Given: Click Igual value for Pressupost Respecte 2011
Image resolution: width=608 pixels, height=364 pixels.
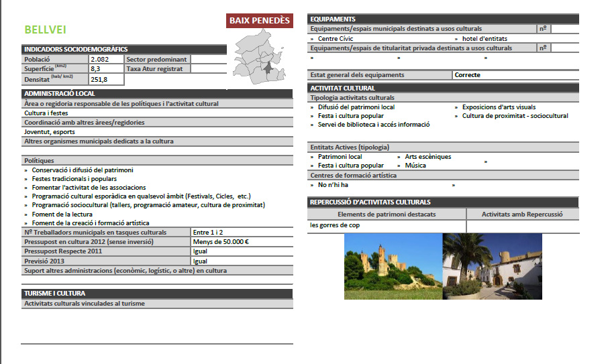Looking at the screenshot, I should click(x=200, y=251).
